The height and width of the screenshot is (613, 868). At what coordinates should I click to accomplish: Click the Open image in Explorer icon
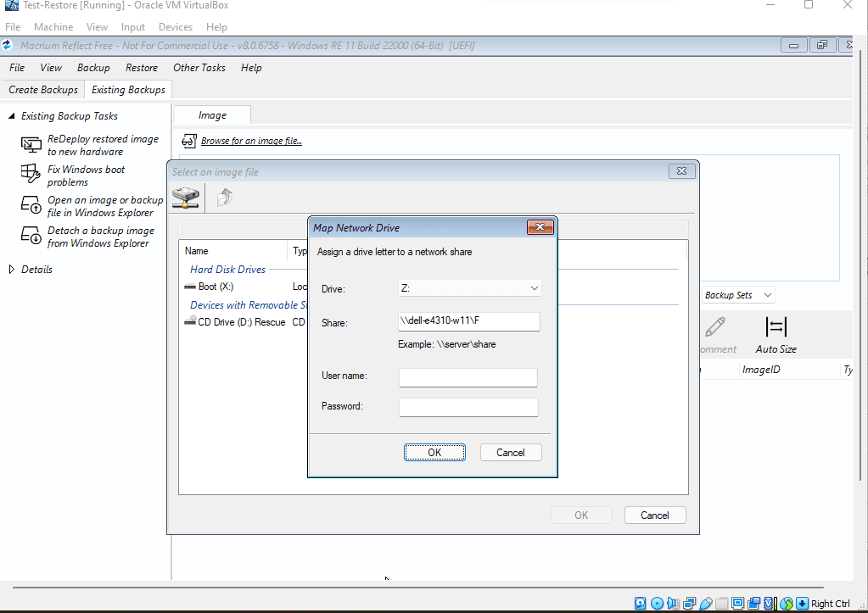[31, 204]
